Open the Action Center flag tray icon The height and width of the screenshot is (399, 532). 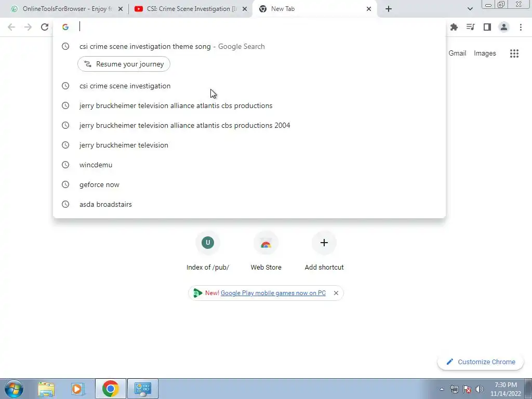(x=467, y=389)
